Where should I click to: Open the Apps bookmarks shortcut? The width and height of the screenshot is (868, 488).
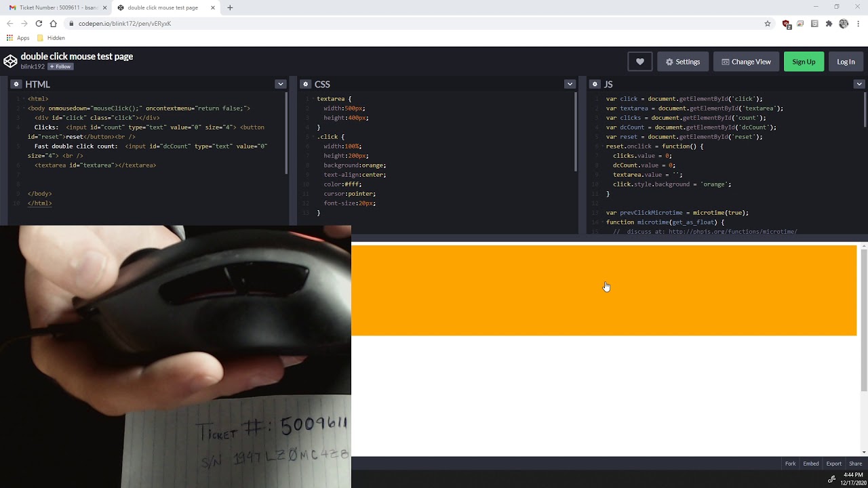(x=18, y=38)
